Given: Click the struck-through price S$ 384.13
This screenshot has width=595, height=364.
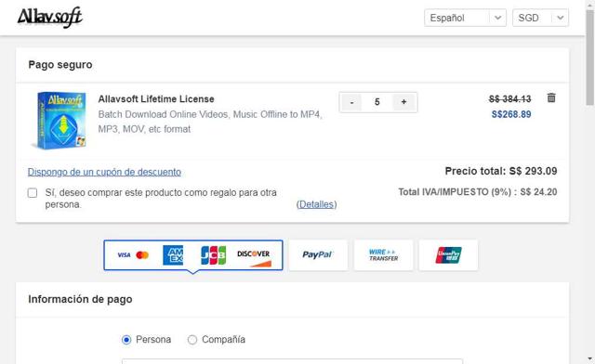Looking at the screenshot, I should (x=510, y=99).
